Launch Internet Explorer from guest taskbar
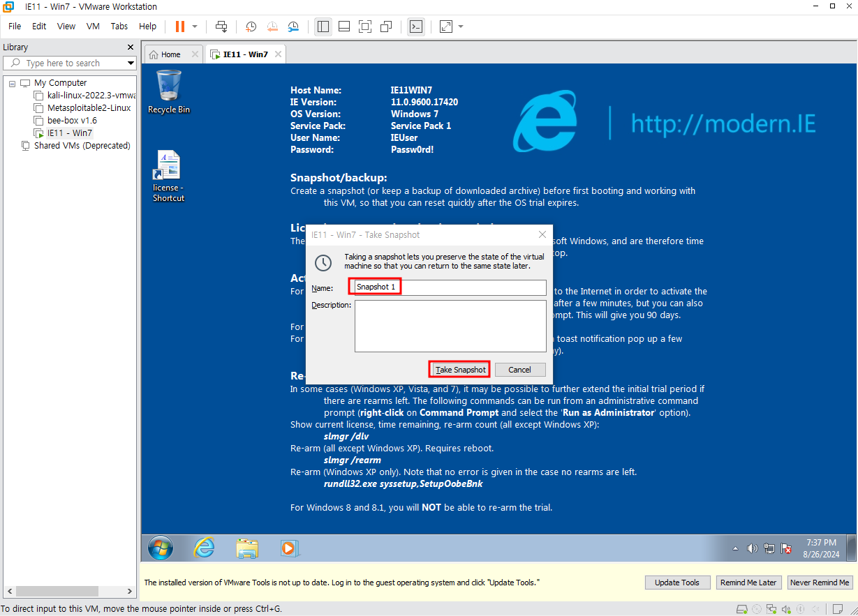858x616 pixels. tap(204, 548)
